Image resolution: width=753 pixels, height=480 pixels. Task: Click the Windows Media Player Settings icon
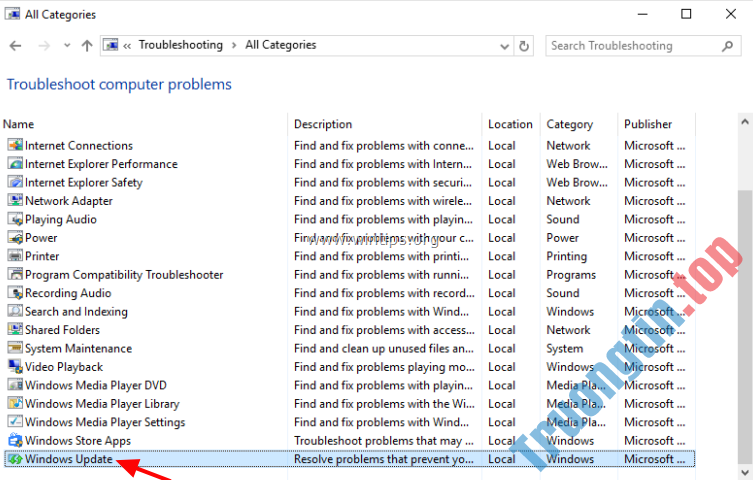[15, 421]
